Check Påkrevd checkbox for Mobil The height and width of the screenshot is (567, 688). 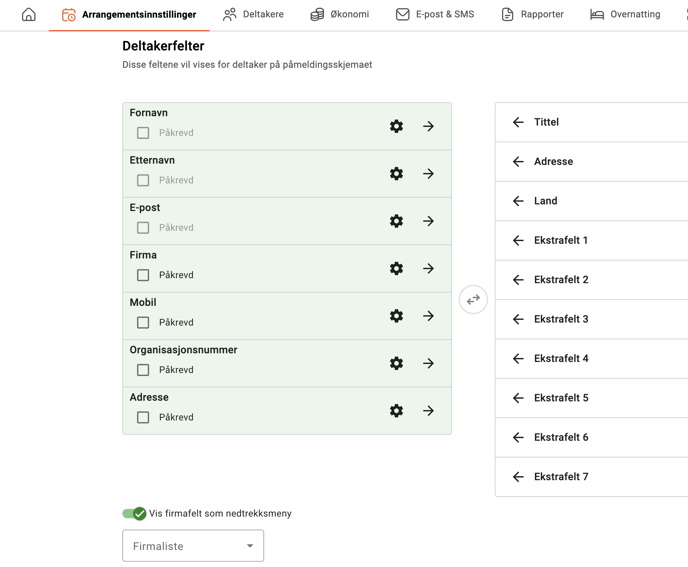coord(143,323)
